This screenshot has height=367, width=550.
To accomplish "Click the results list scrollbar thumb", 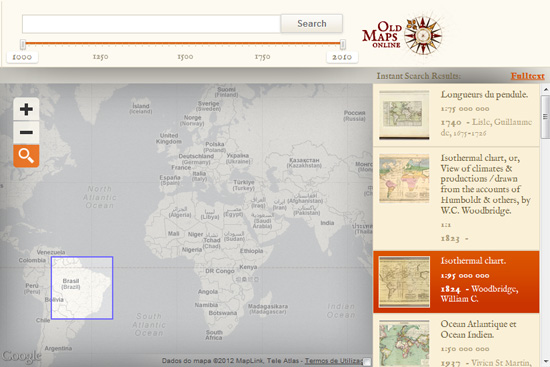I will click(x=545, y=116).
